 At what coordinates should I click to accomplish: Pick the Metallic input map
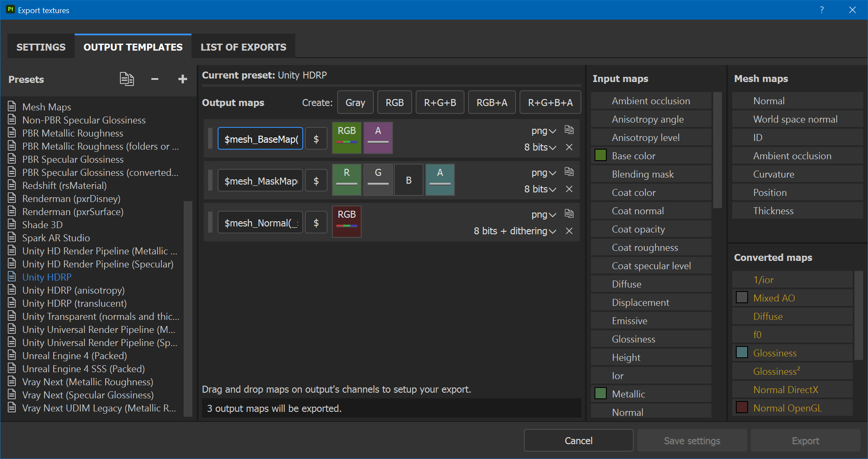pos(651,394)
